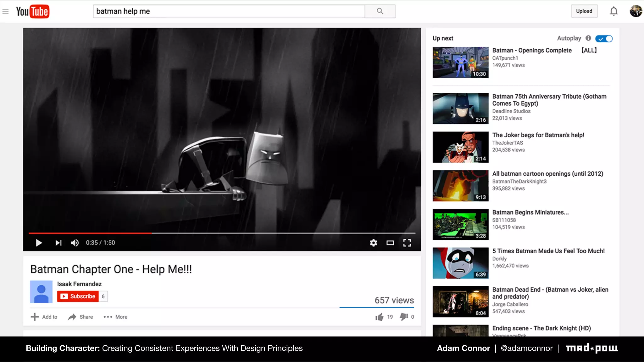Viewport: 644px width, 362px height.
Task: Open The Joker begs for Batman's help thumbnail
Action: tap(460, 147)
